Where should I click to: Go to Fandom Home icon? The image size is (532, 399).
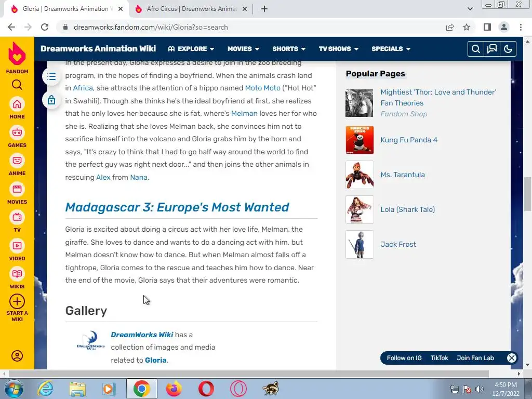[17, 104]
